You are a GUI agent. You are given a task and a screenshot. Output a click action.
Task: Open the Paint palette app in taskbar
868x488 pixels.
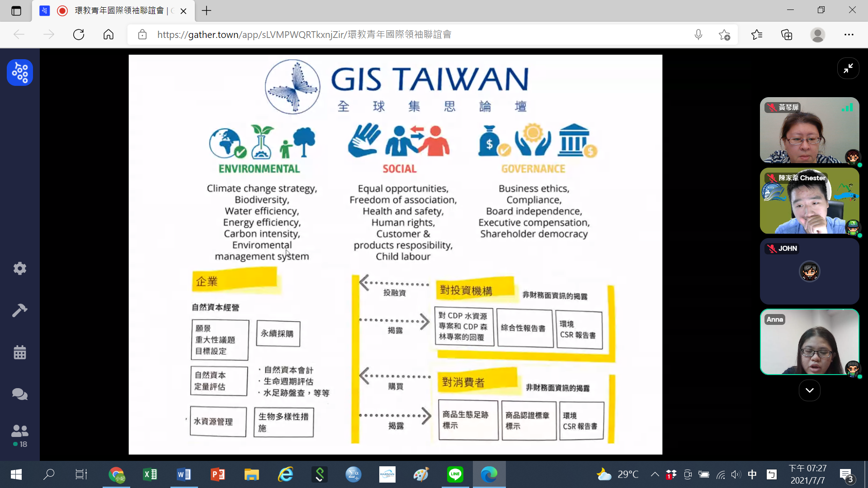point(421,474)
